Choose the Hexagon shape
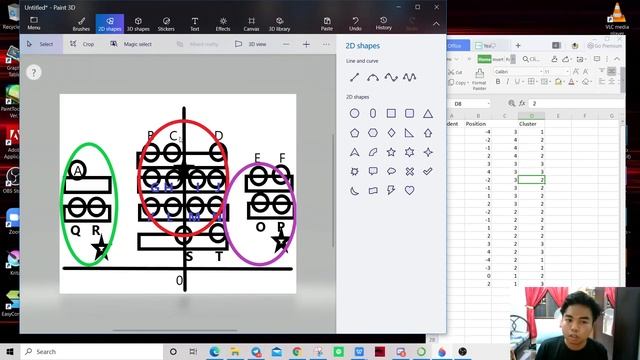 [x=373, y=133]
